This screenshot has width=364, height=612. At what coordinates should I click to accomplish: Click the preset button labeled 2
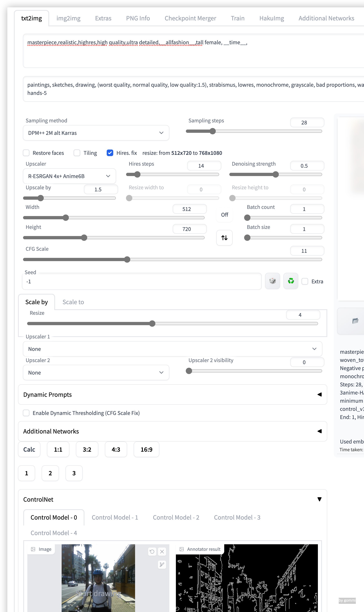[50, 473]
